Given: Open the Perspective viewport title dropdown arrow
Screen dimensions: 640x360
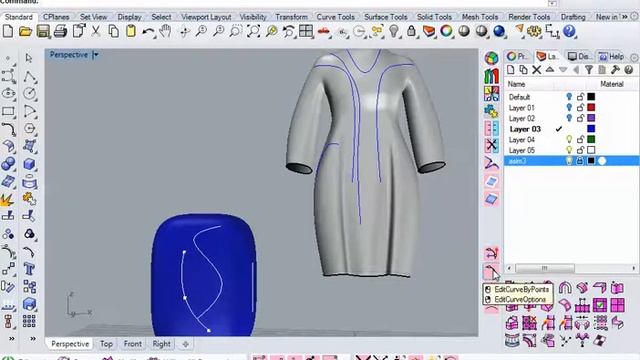Looking at the screenshot, I should [x=96, y=55].
